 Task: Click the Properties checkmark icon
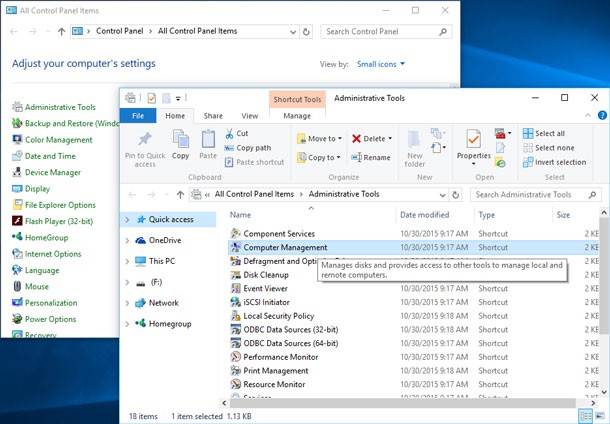(x=473, y=139)
